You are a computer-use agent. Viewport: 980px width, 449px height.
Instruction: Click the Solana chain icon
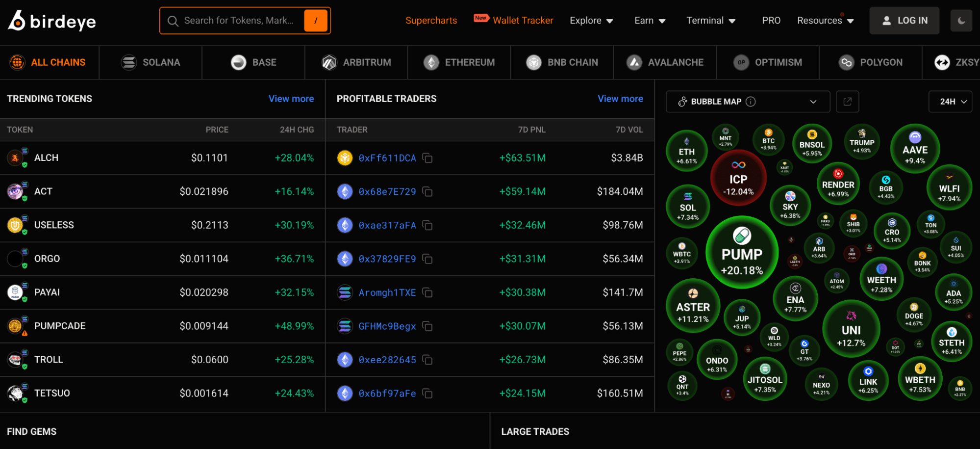(128, 62)
